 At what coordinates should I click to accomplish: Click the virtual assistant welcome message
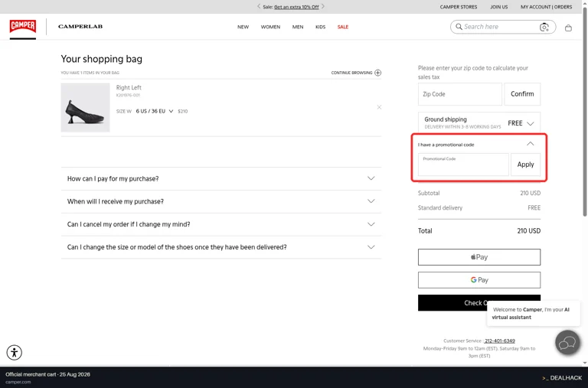coord(534,314)
